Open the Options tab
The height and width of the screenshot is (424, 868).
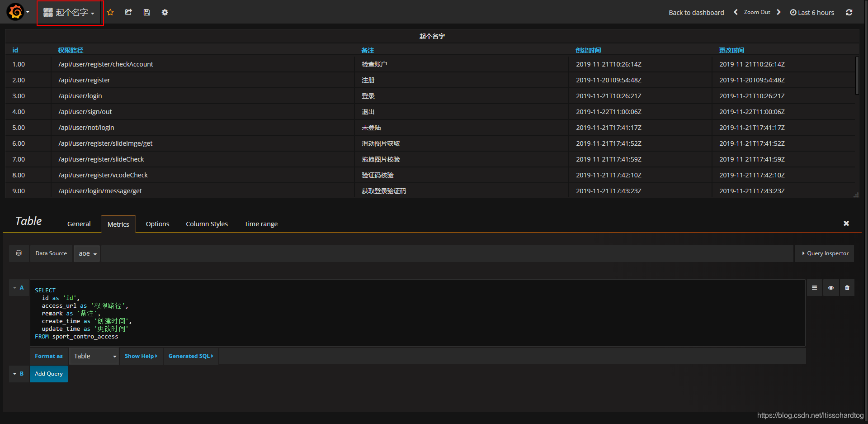pos(158,224)
